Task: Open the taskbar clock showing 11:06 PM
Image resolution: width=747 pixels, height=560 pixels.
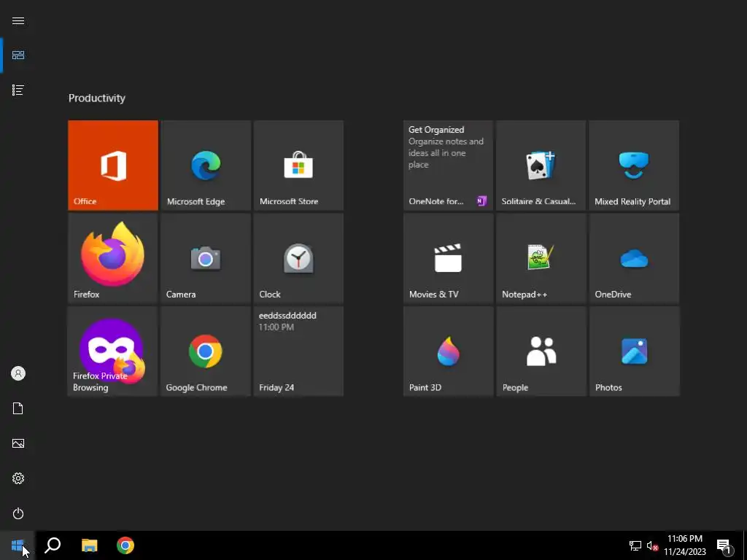Action: pos(685,545)
